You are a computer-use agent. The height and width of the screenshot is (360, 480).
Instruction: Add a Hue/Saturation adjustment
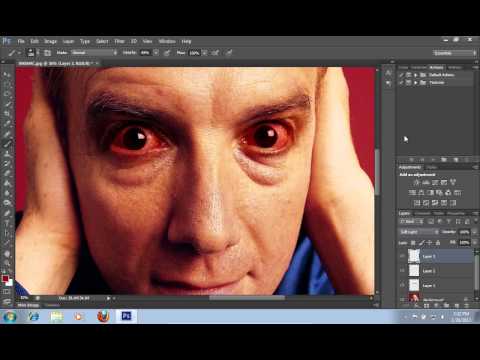412,192
